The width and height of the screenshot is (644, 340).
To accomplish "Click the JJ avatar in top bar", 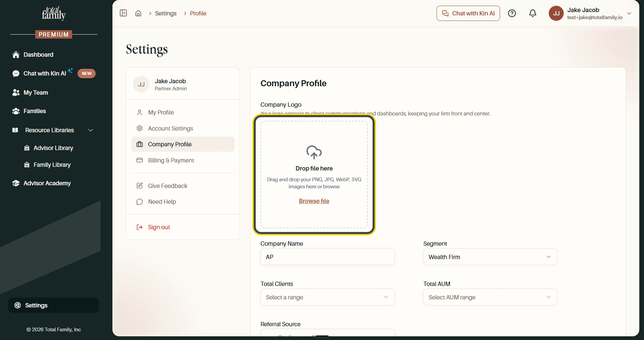I will (556, 13).
